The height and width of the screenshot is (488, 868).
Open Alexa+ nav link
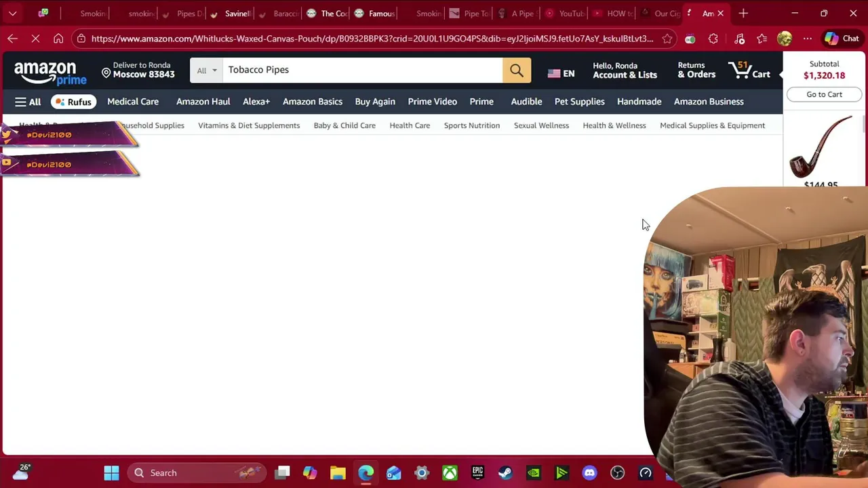coord(256,102)
